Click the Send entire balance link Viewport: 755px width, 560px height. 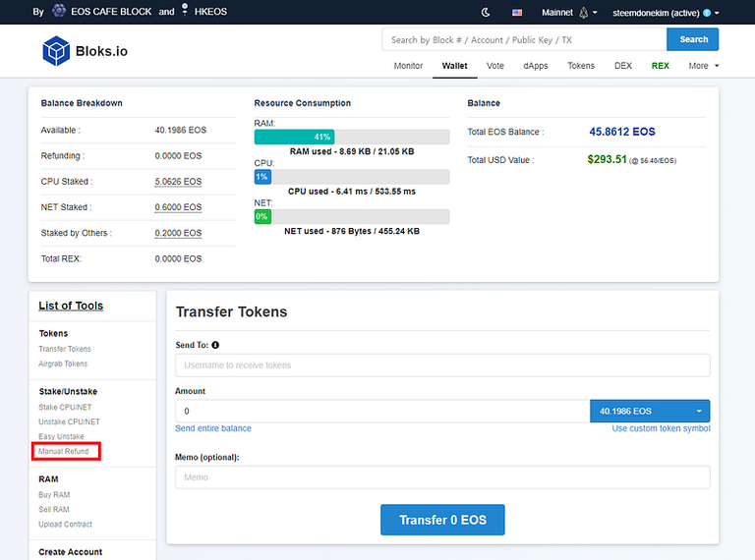coord(213,428)
